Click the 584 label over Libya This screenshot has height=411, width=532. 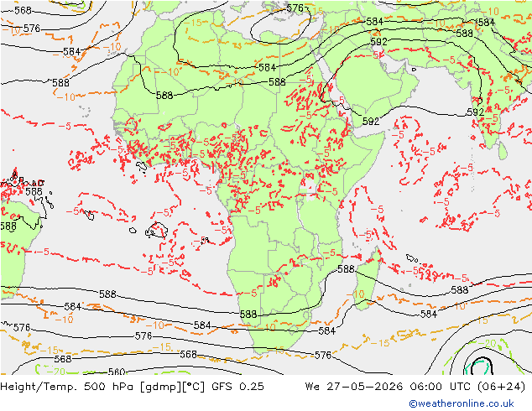pos(267,67)
